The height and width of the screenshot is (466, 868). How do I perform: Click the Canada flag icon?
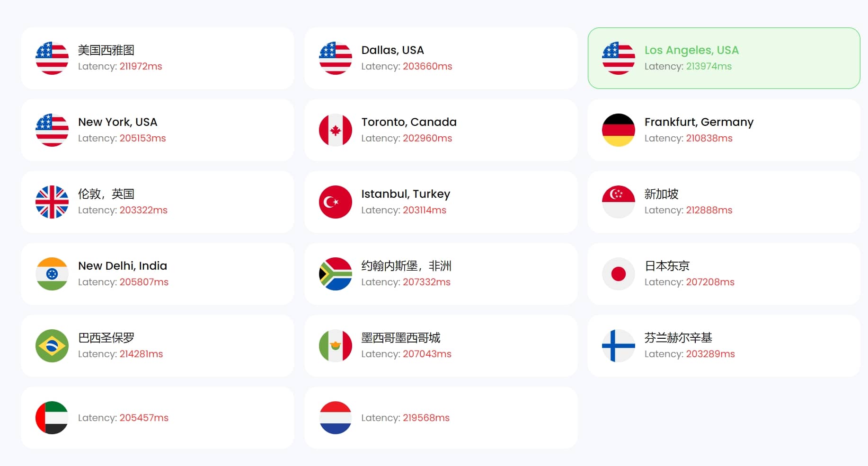click(x=335, y=130)
